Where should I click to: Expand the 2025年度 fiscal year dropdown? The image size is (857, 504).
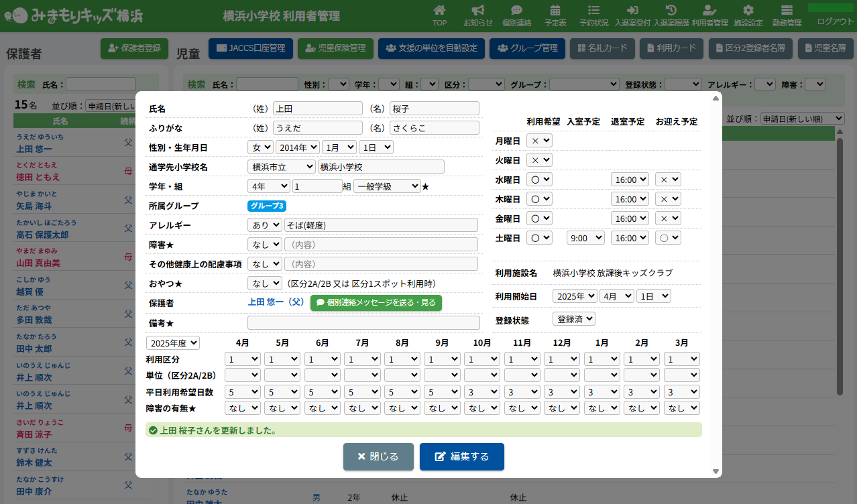(x=173, y=343)
